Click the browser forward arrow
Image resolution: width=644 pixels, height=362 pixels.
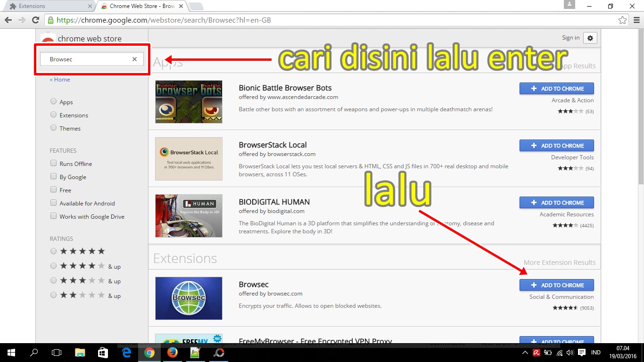click(x=22, y=20)
